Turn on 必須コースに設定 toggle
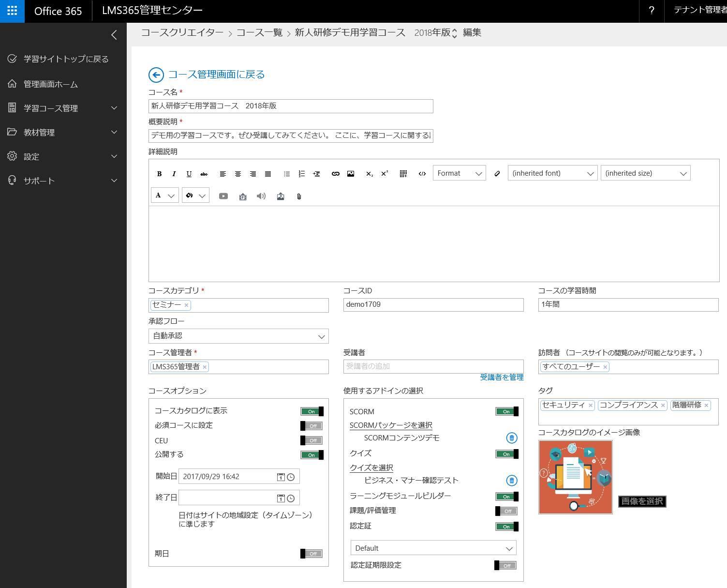Screen dimensions: 727x588 pyautogui.click(x=312, y=426)
